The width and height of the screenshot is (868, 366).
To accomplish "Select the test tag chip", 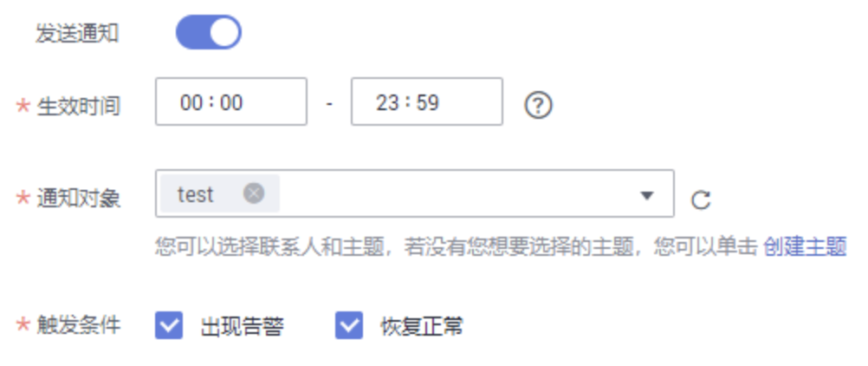I will (220, 193).
